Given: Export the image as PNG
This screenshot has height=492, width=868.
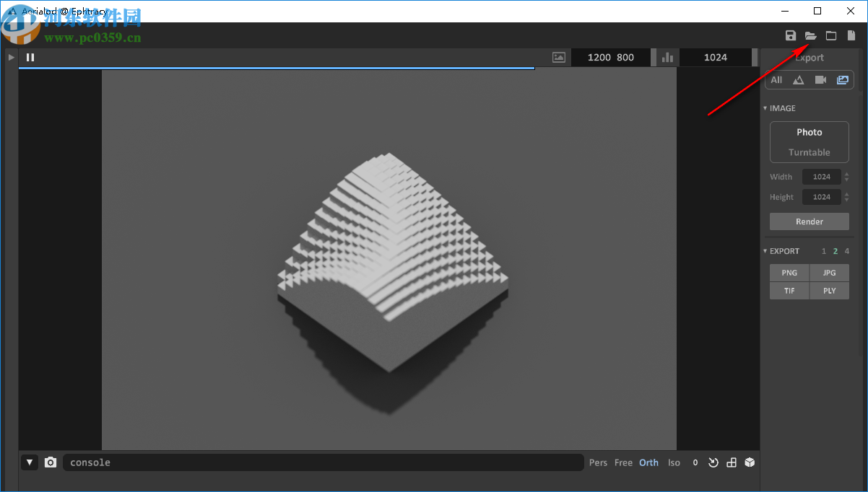Looking at the screenshot, I should (x=789, y=273).
